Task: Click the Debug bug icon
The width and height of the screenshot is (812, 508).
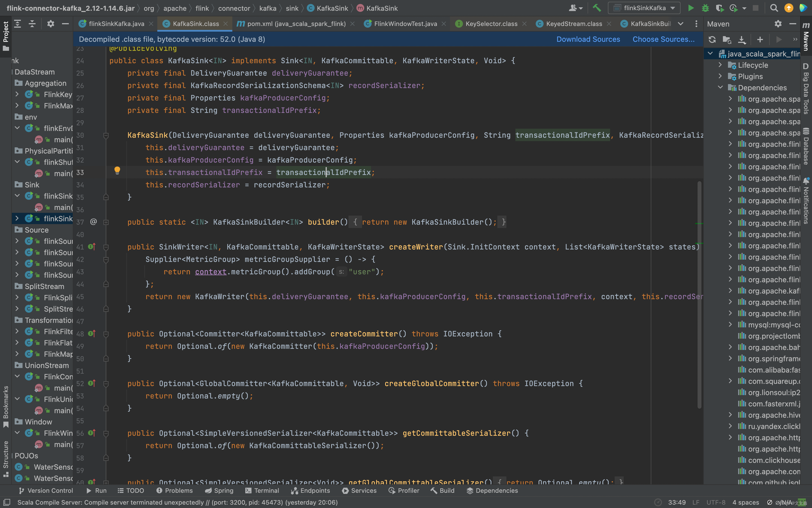Action: [x=705, y=8]
